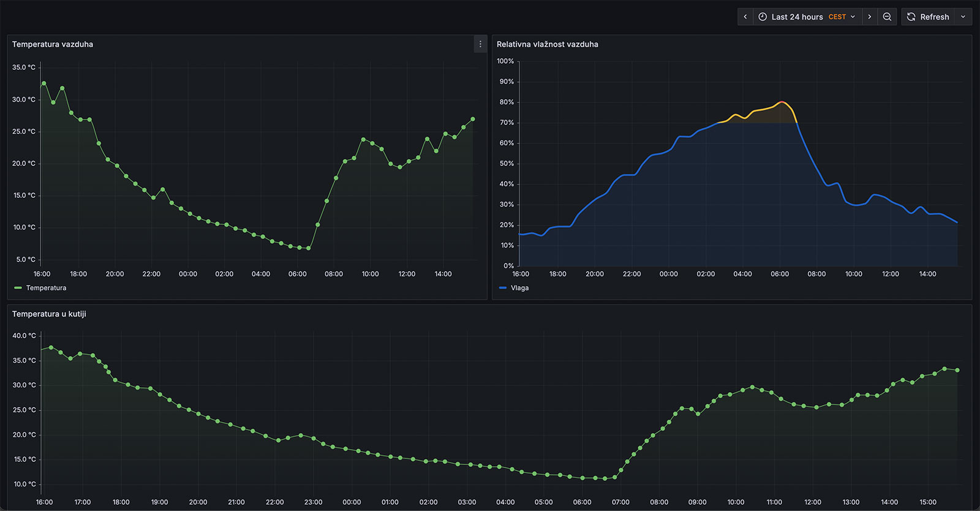This screenshot has width=980, height=511.
Task: Click the chevron beside CEST timezone
Action: coord(853,17)
